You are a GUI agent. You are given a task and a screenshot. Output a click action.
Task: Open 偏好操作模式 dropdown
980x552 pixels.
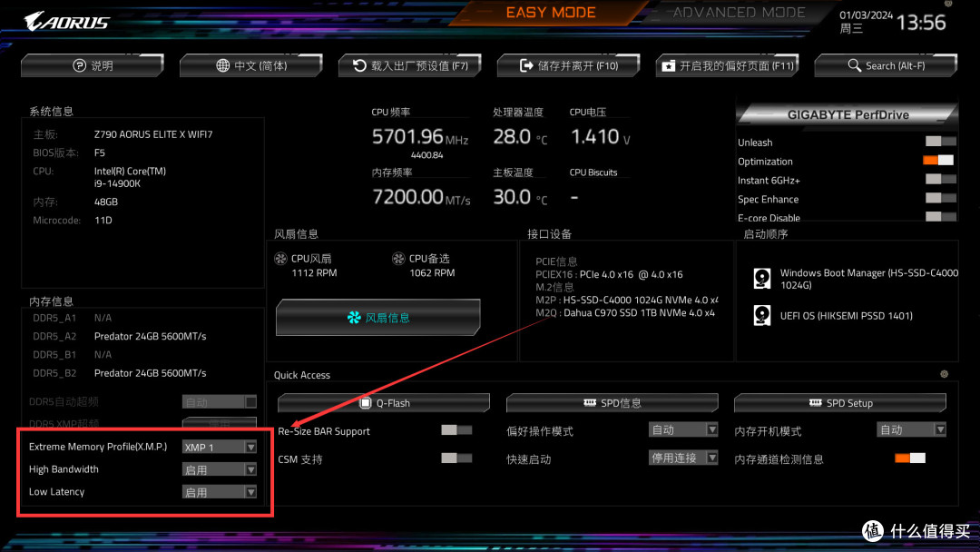683,429
